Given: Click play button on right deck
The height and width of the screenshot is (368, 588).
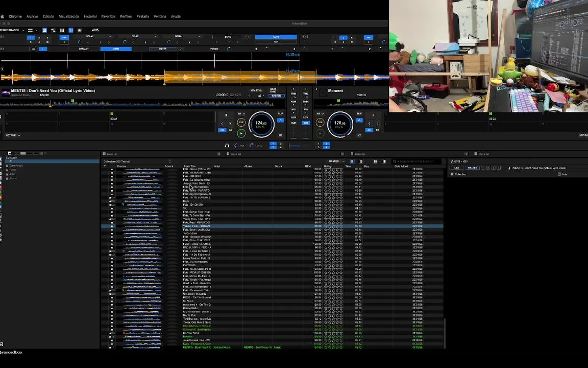Looking at the screenshot, I should (x=320, y=133).
